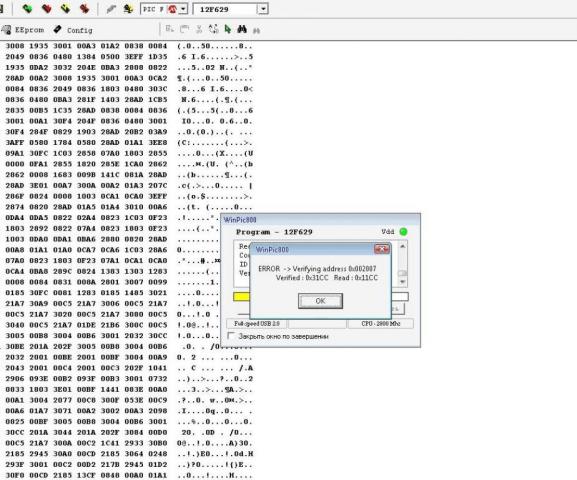The width and height of the screenshot is (577, 480).
Task: Click the detect device toolbar icon
Action: [128, 9]
